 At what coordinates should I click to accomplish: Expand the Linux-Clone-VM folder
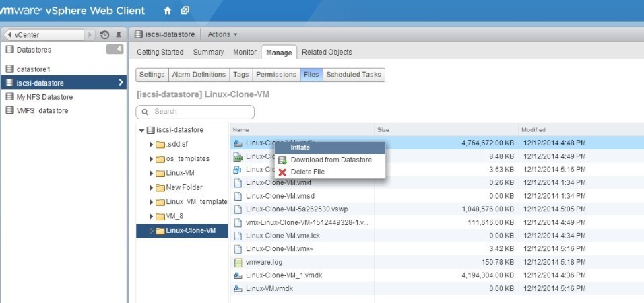click(x=152, y=231)
